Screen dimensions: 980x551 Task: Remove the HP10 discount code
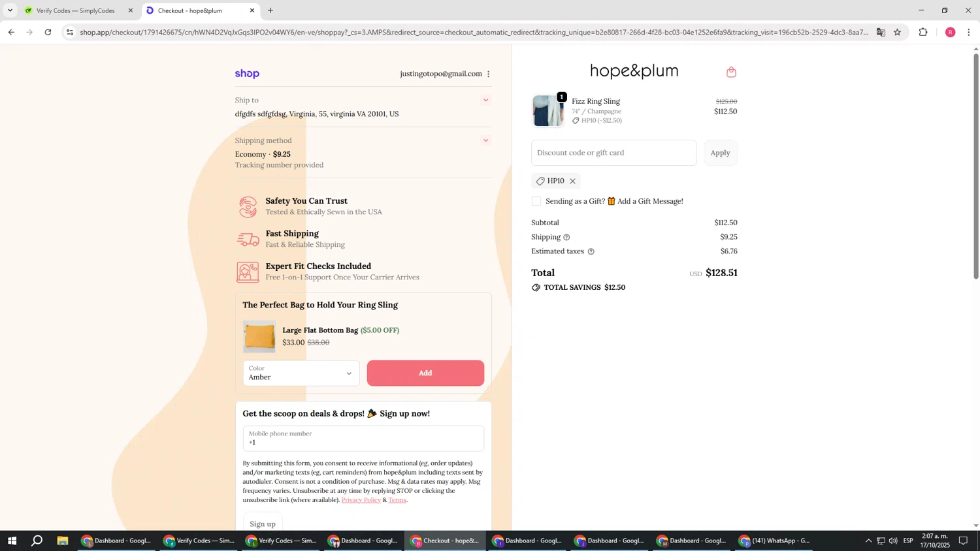(x=572, y=181)
